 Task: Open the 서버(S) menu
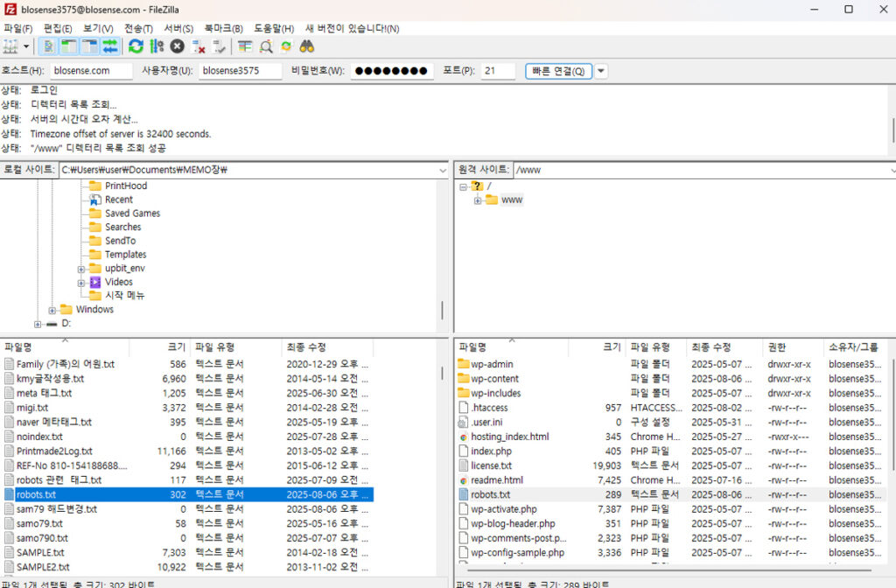178,29
